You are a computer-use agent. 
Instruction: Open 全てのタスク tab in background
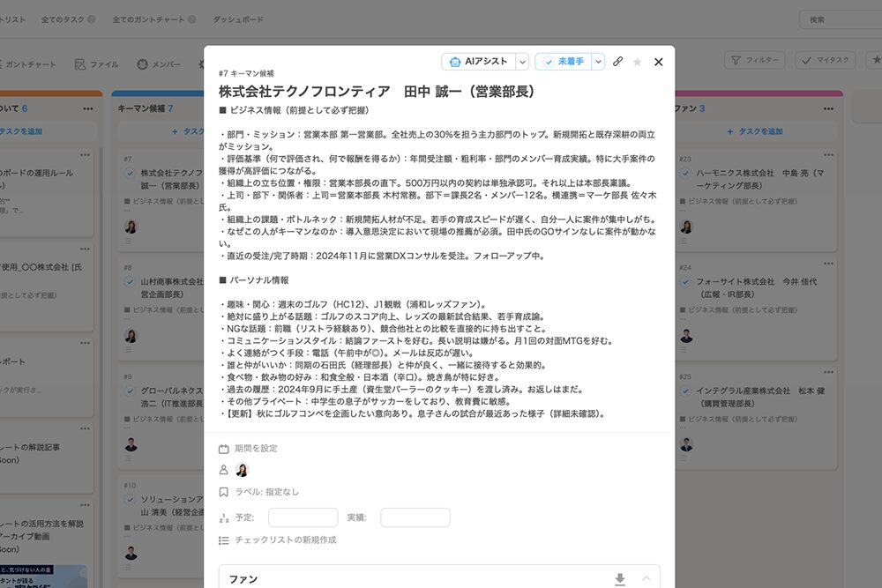pos(63,19)
